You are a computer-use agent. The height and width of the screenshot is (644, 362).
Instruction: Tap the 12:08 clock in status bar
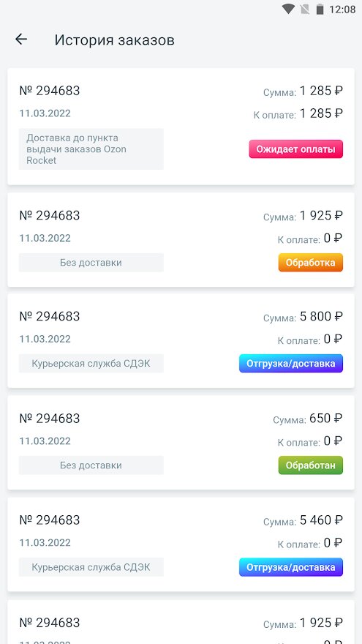pyautogui.click(x=342, y=10)
